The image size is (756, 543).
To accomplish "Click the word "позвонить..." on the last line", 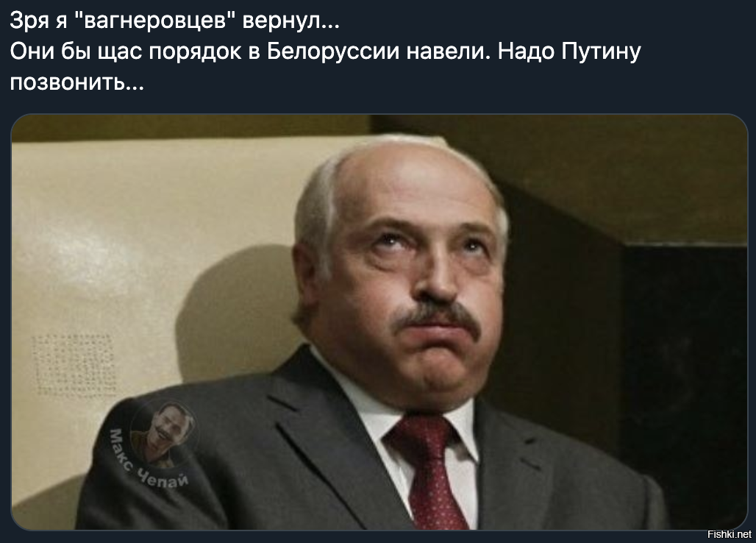I will point(76,82).
